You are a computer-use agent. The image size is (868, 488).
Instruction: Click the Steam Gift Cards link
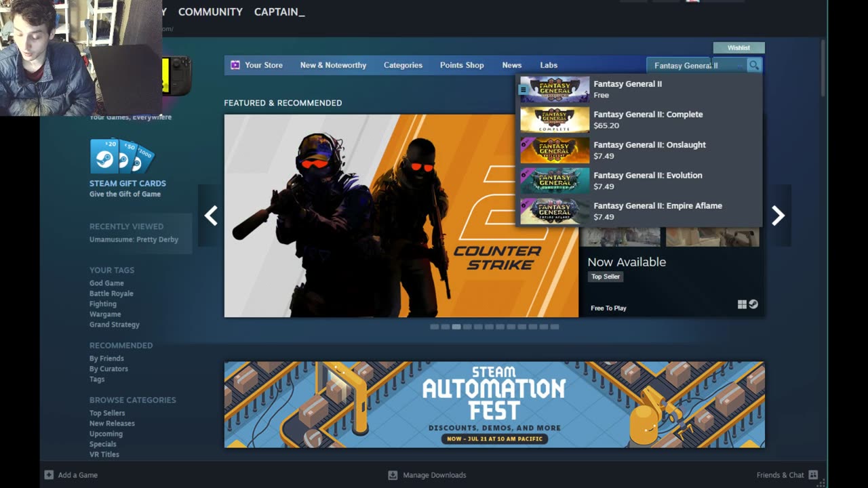click(127, 183)
